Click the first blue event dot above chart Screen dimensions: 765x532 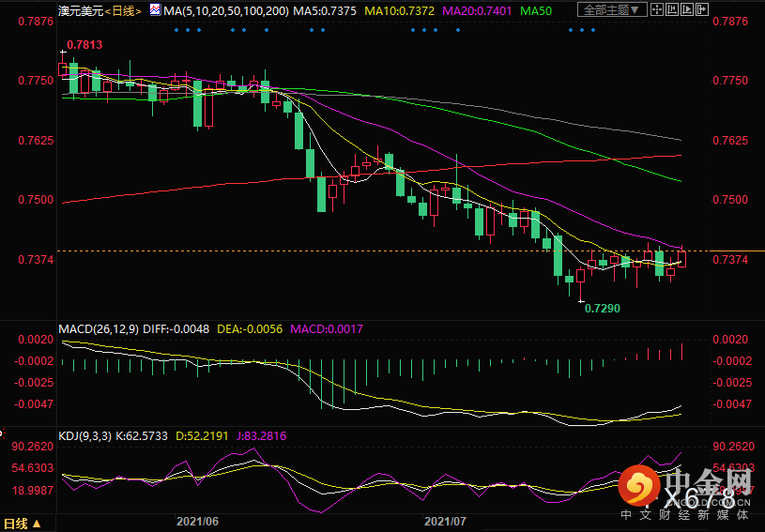point(176,30)
